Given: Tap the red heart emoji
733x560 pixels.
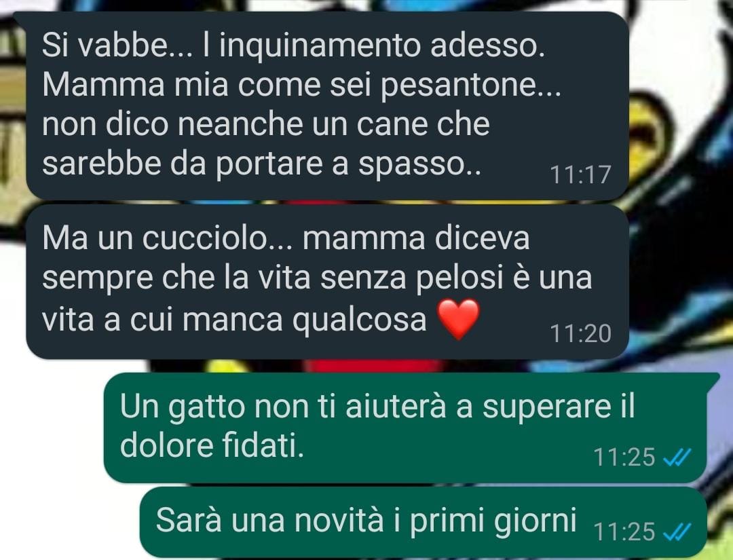Looking at the screenshot, I should pyautogui.click(x=459, y=319).
